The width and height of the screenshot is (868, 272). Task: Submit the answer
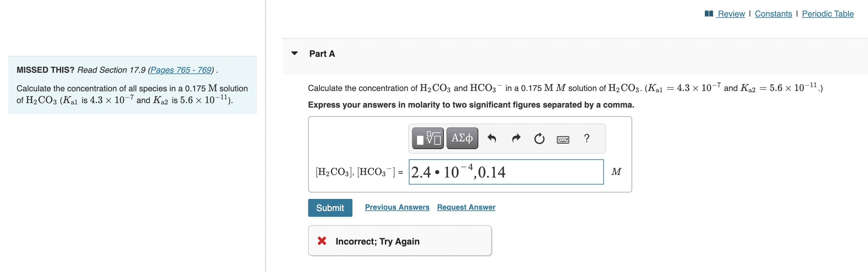coord(330,208)
